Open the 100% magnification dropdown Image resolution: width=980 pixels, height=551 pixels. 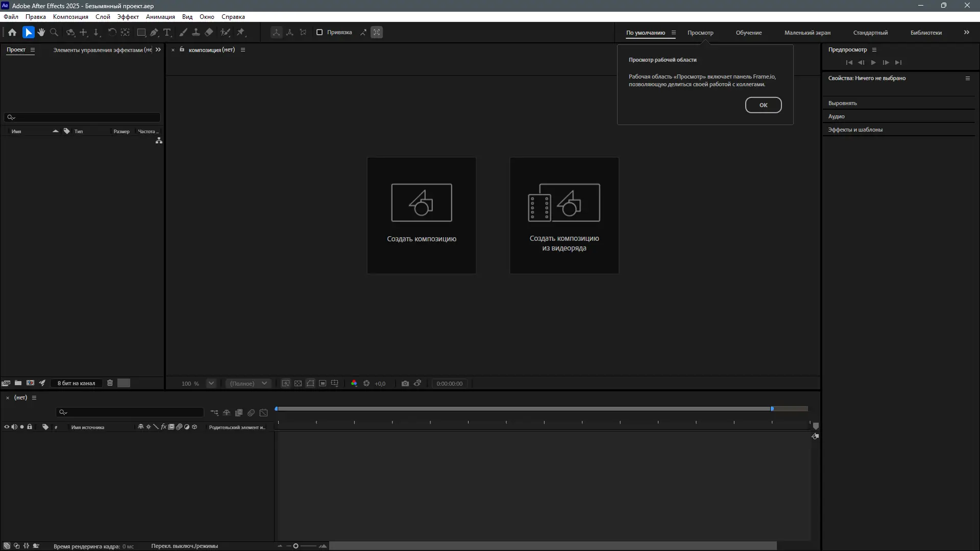tap(211, 383)
